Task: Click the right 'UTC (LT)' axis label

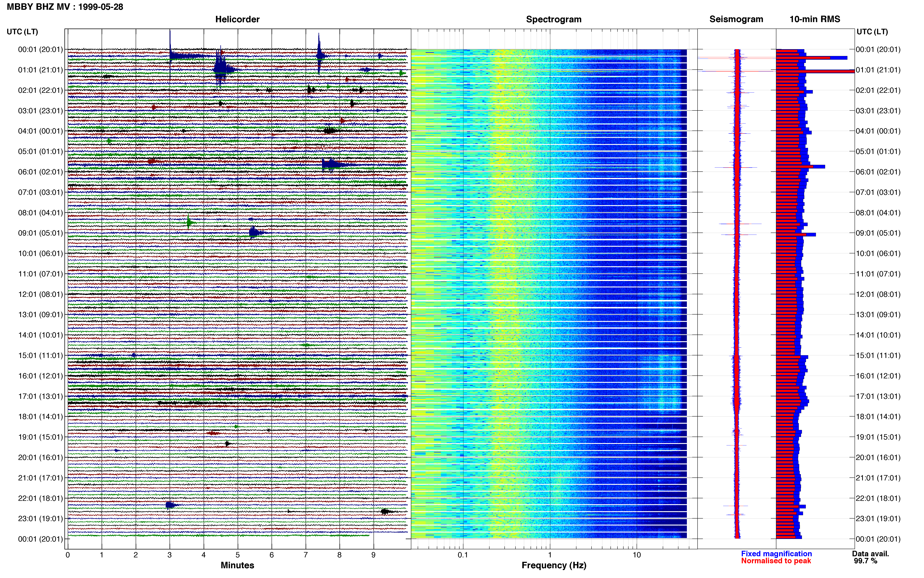Action: [x=872, y=32]
